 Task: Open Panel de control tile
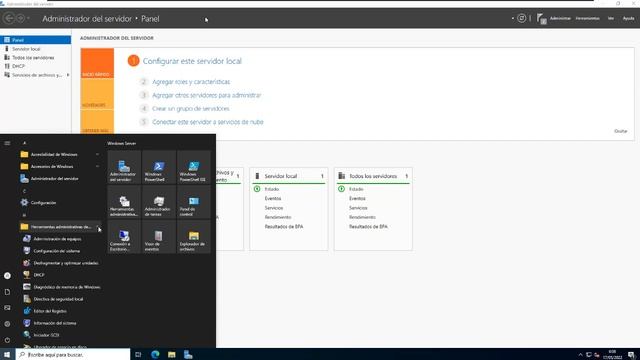pos(194,202)
